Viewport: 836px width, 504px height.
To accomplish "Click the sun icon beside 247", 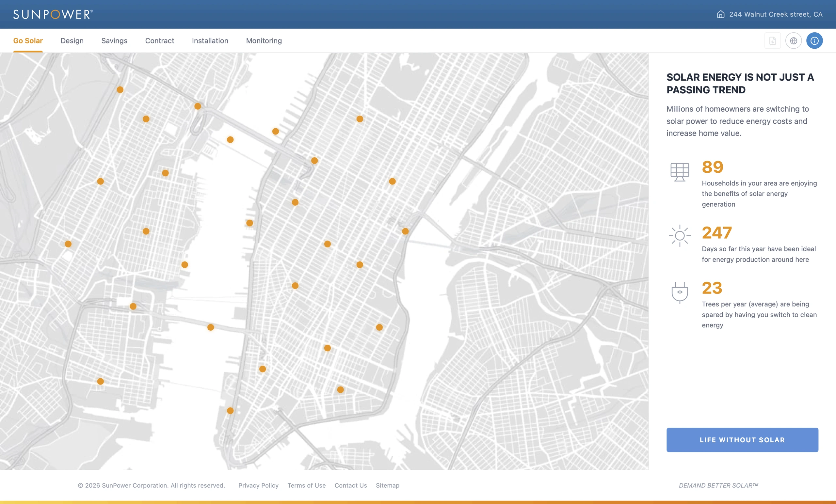I will (680, 236).
